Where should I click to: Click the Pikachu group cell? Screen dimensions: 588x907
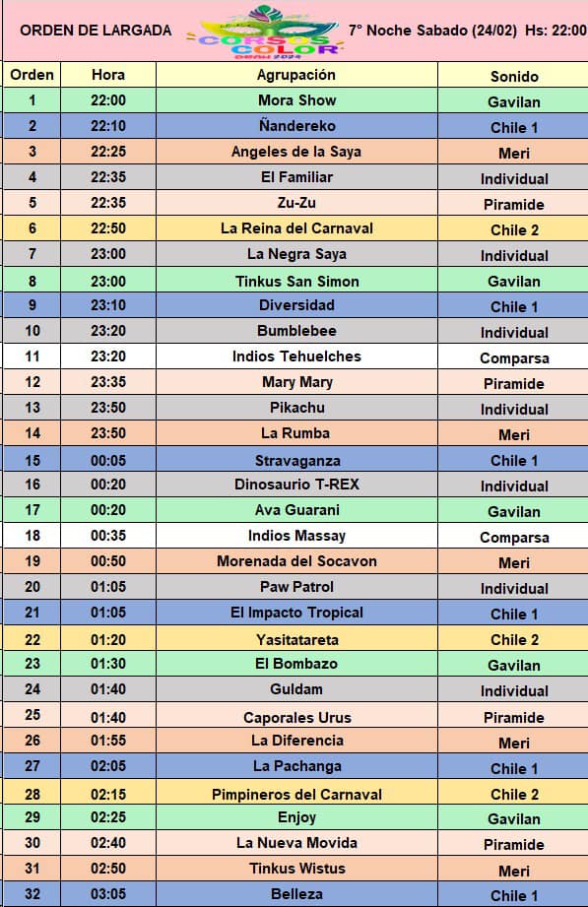(x=296, y=408)
